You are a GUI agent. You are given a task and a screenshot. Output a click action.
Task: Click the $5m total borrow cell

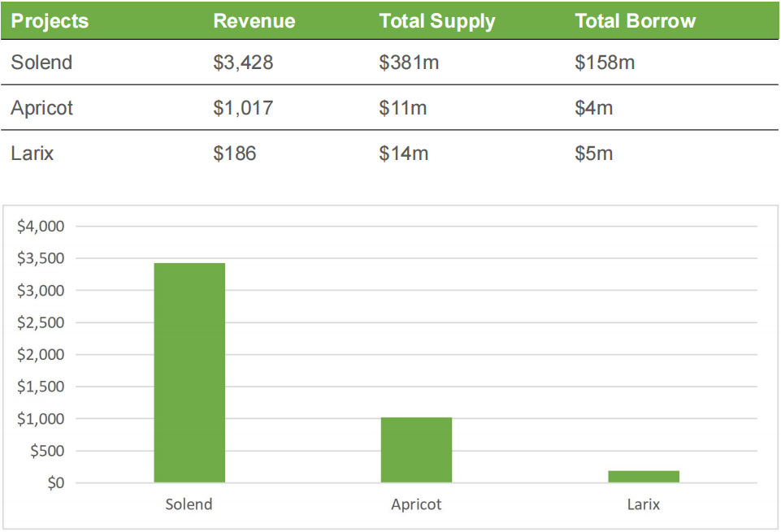[x=593, y=154]
